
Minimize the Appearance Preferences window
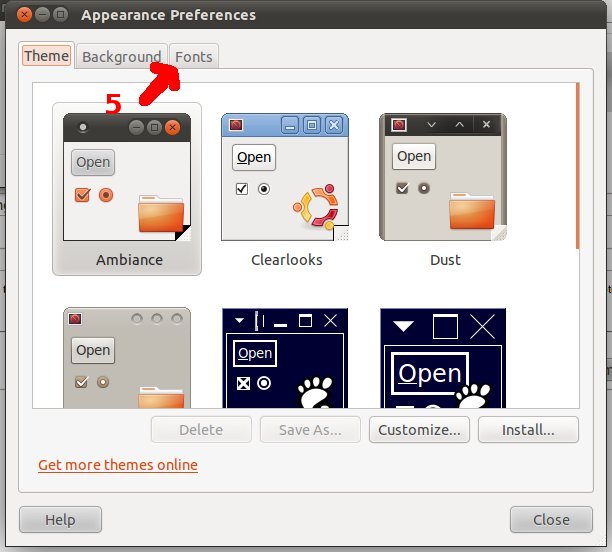pyautogui.click(x=42, y=15)
